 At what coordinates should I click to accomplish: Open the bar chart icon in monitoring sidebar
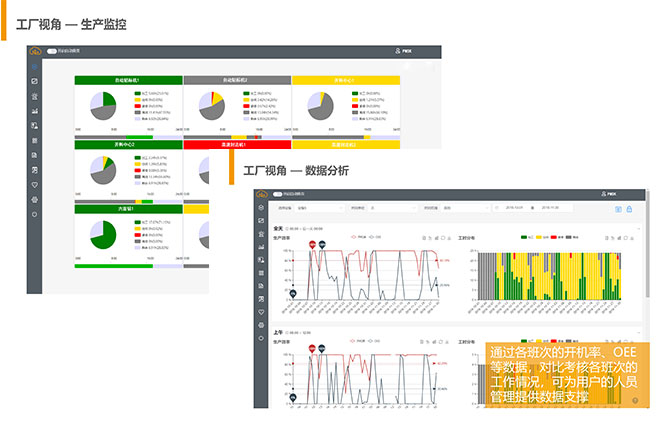[35, 110]
